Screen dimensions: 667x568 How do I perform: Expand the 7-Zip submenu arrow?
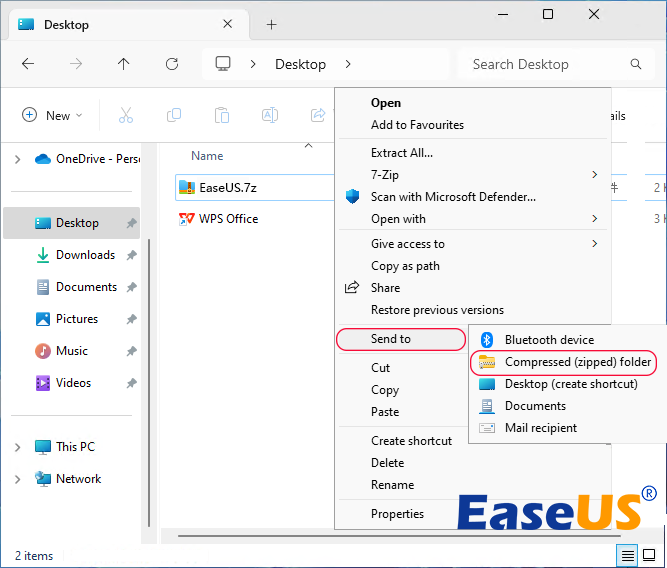tap(594, 174)
